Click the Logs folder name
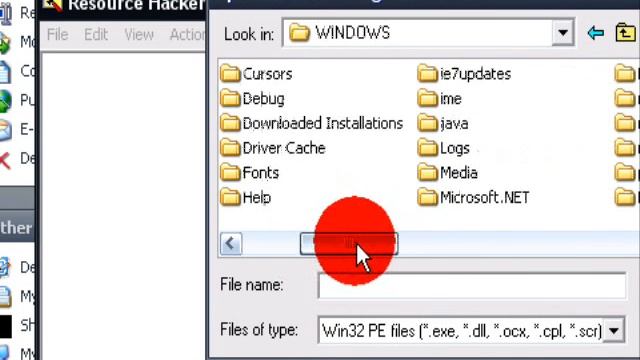Screen dimensions: 640x360 pos(455,149)
